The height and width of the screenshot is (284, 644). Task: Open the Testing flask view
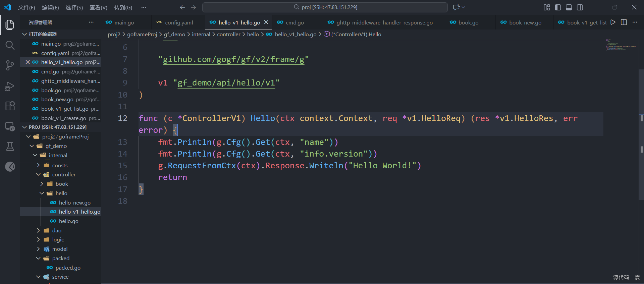tap(10, 147)
